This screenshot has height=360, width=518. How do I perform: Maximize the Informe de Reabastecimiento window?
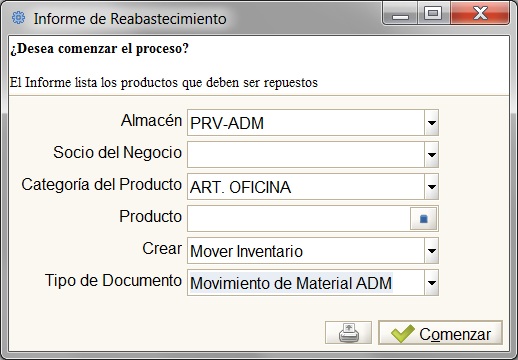[x=433, y=14]
